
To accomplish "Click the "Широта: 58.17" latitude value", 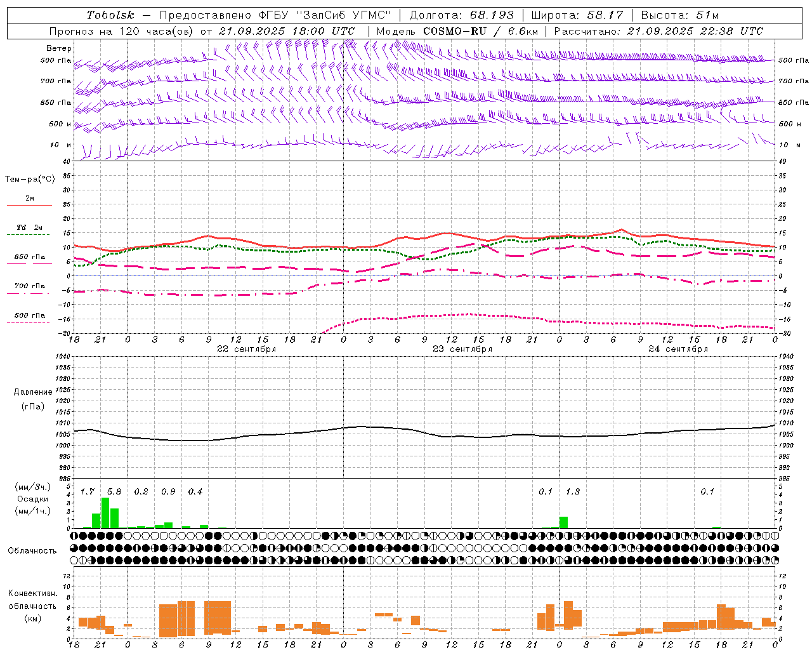I will point(577,15).
